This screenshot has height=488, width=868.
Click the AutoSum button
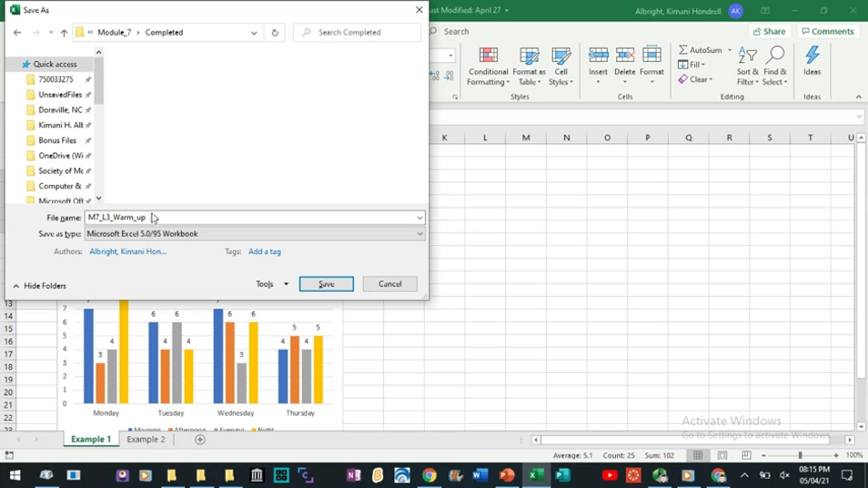[x=700, y=50]
